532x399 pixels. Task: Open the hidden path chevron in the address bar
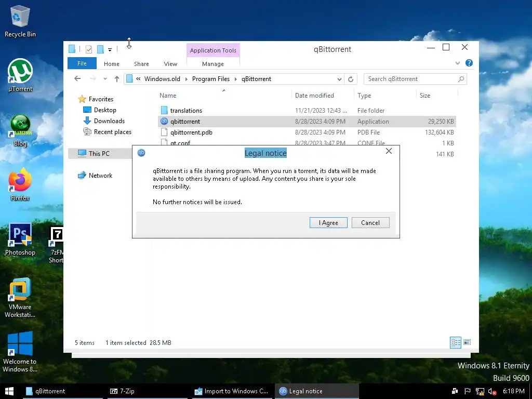[x=138, y=79]
